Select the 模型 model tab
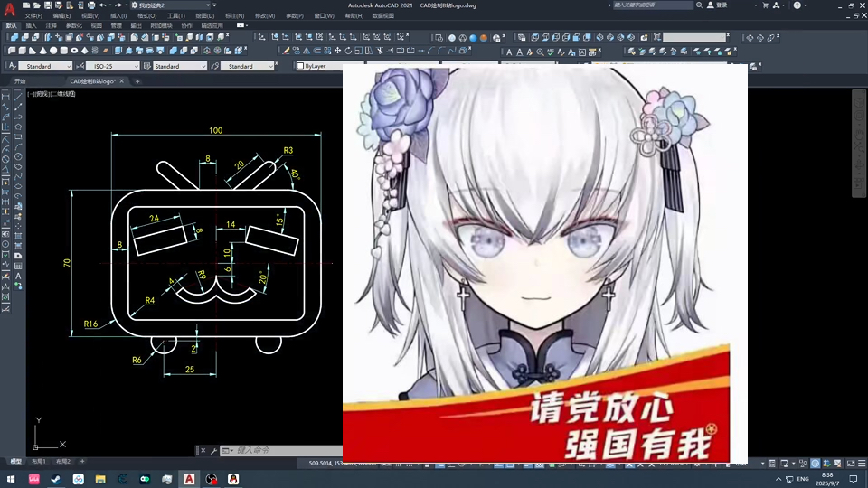This screenshot has width=868, height=488. (16, 462)
